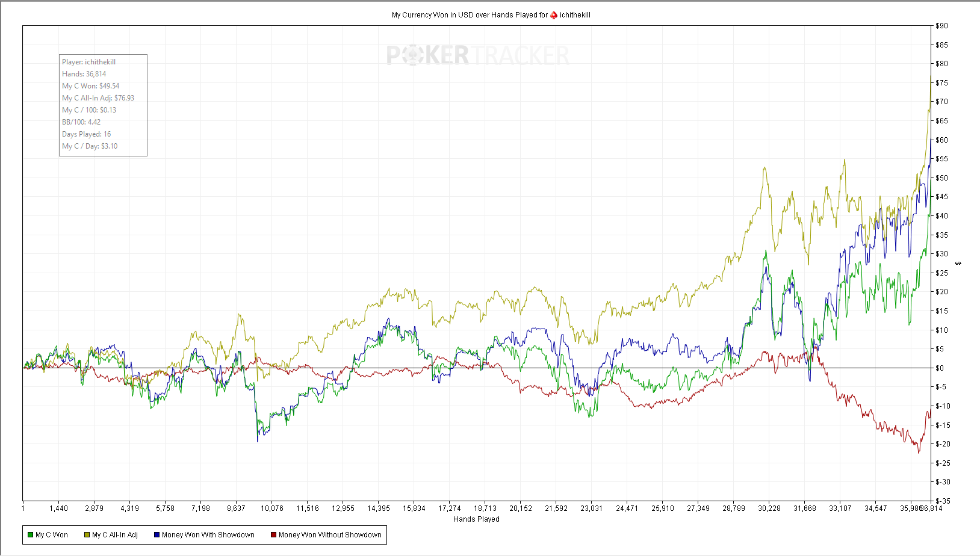Viewport: 980px width, 556px height.
Task: Click the red spade icon in the chart title
Action: point(554,15)
